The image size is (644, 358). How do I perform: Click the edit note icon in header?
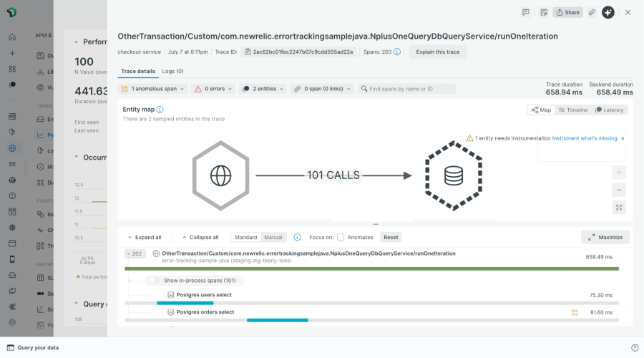(544, 12)
